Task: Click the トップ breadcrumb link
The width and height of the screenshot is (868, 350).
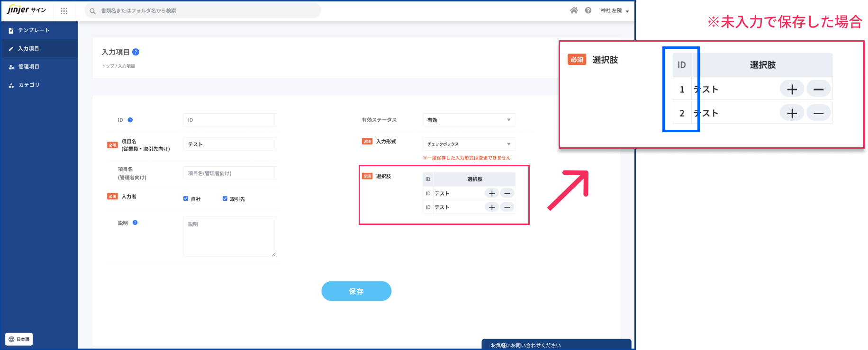Action: point(108,66)
